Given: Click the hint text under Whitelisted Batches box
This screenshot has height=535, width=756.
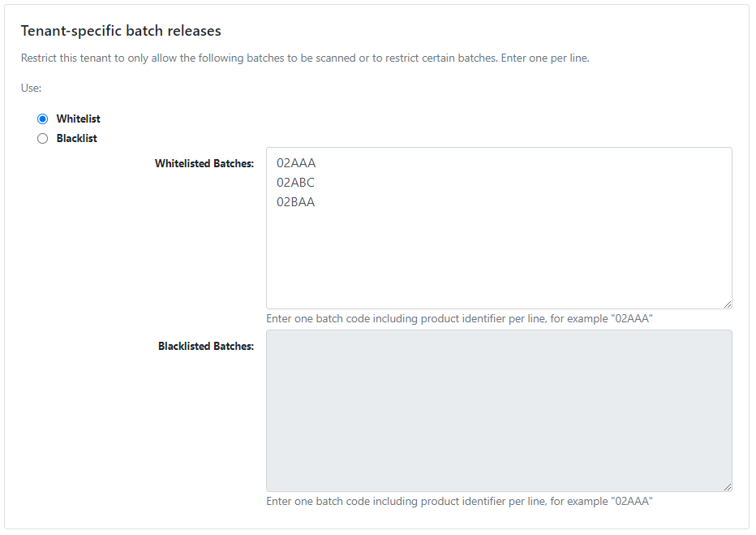Looking at the screenshot, I should (x=459, y=319).
